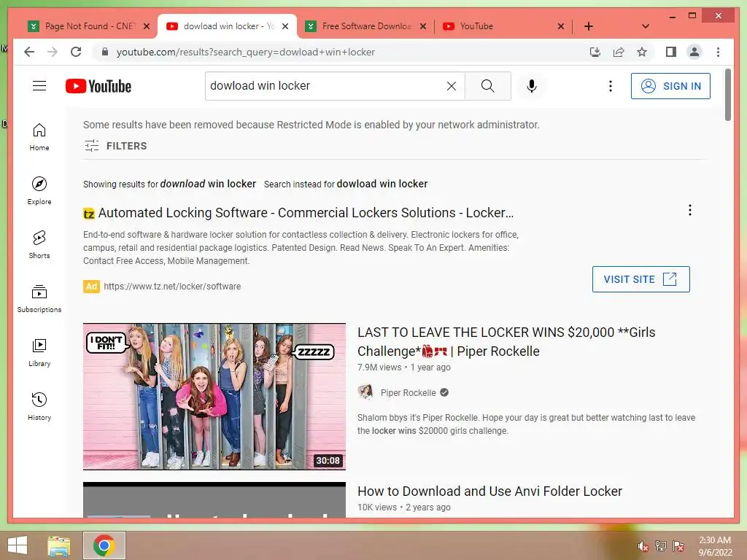Viewport: 747px width, 560px height.
Task: Open Chrome three-dot menu
Action: [x=718, y=52]
